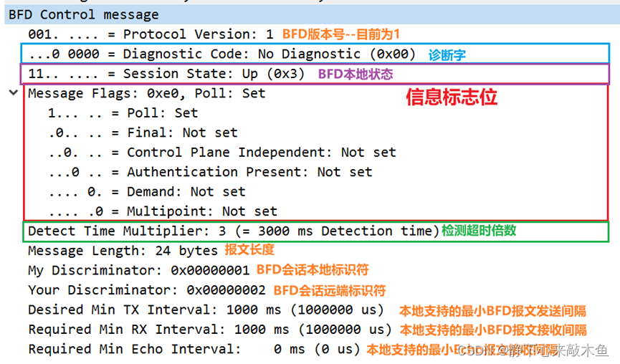The image size is (620, 364).
Task: Select the Poll: Set flag line
Action: click(123, 113)
